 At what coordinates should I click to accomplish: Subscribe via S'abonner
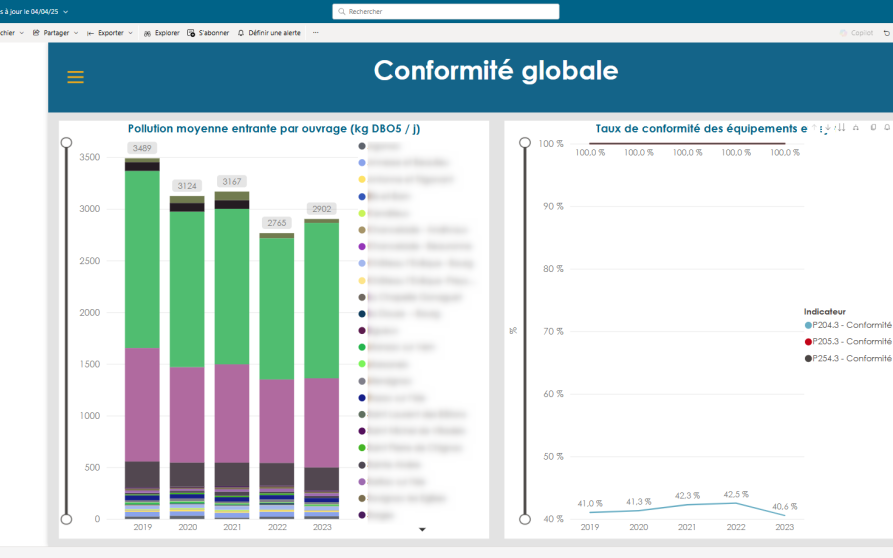pyautogui.click(x=208, y=33)
